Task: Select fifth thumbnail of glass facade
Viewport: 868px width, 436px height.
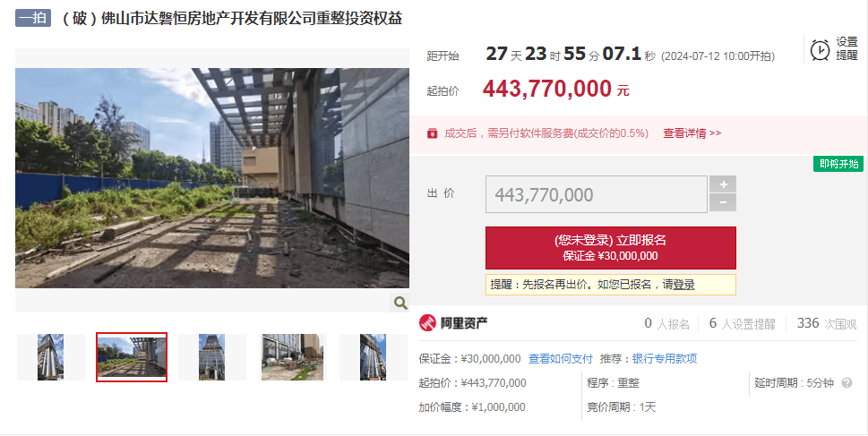Action: [x=374, y=357]
